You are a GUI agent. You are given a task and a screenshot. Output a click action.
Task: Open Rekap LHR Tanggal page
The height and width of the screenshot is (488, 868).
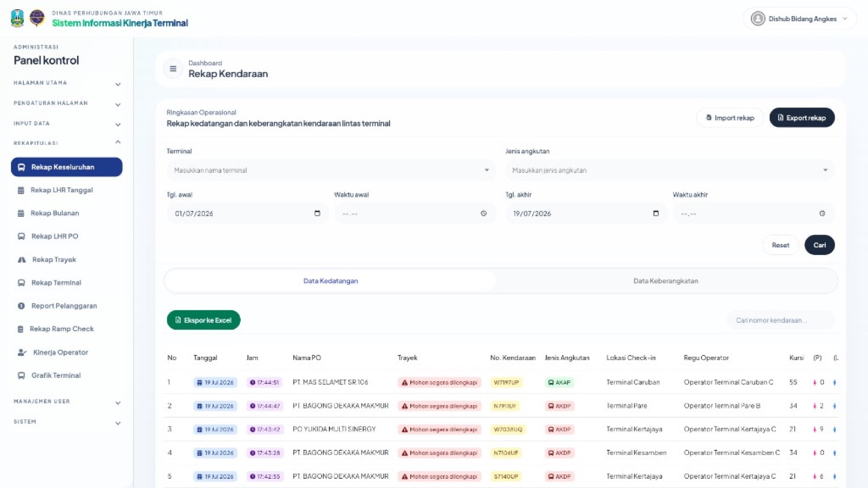pyautogui.click(x=61, y=190)
